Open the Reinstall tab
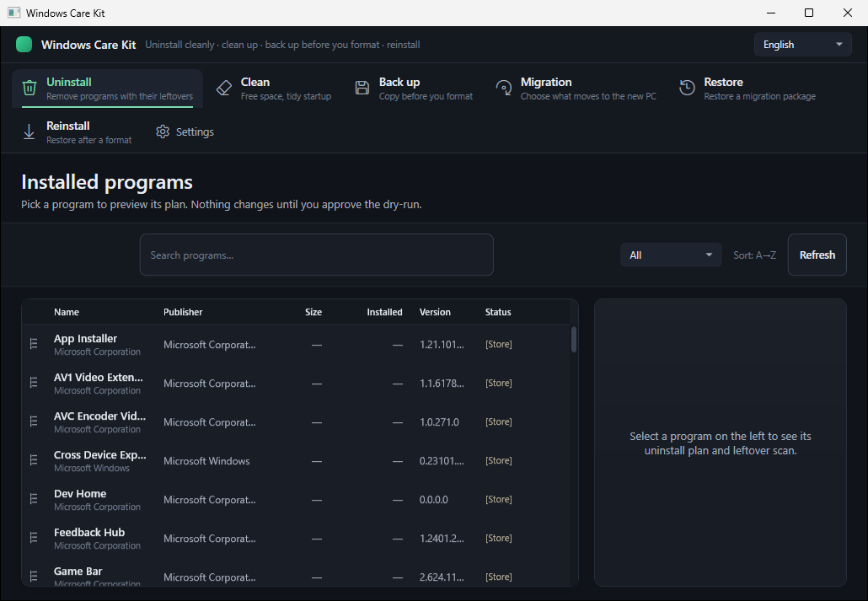This screenshot has height=601, width=868. point(77,131)
